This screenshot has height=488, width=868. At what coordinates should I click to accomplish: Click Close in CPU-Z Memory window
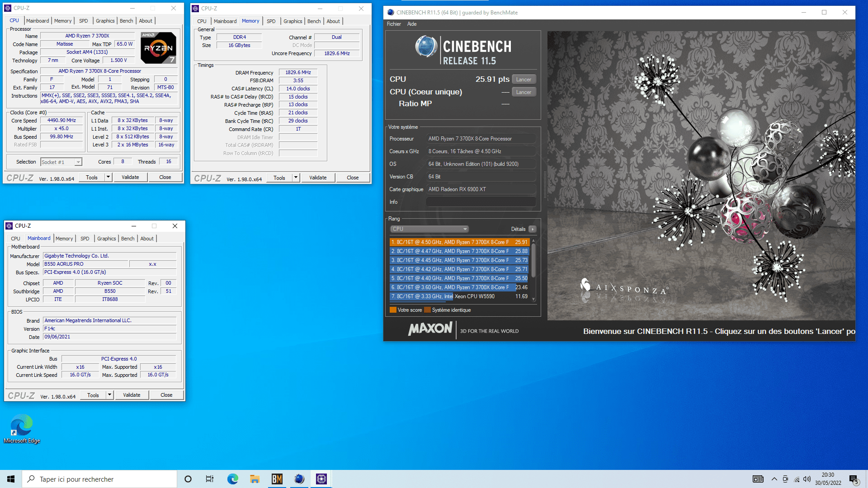[x=353, y=178]
